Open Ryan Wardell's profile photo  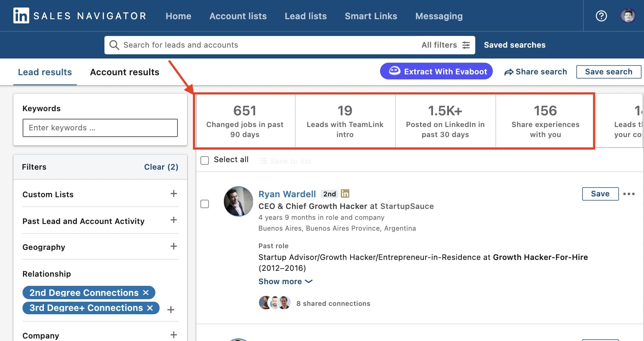tap(238, 201)
